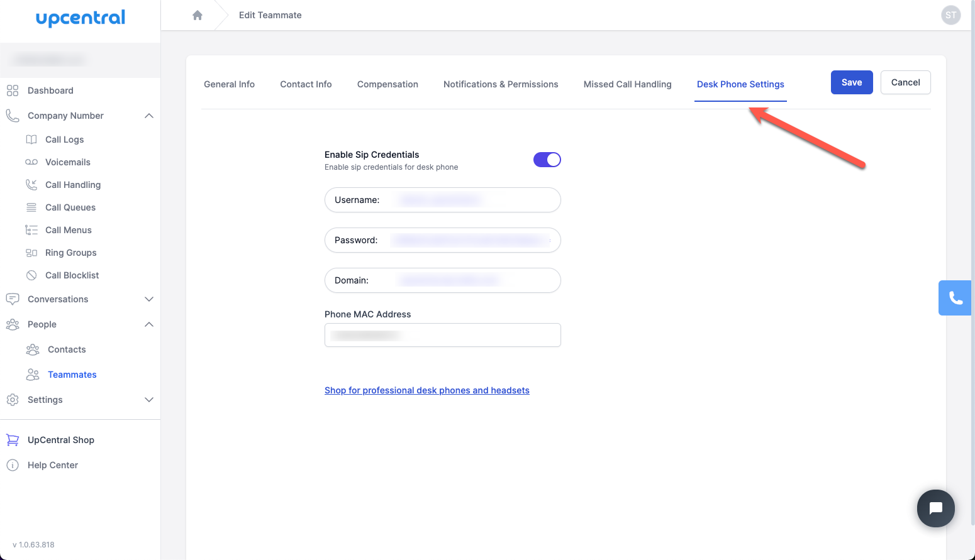Image resolution: width=975 pixels, height=560 pixels.
Task: Open Call Handling settings
Action: click(72, 184)
